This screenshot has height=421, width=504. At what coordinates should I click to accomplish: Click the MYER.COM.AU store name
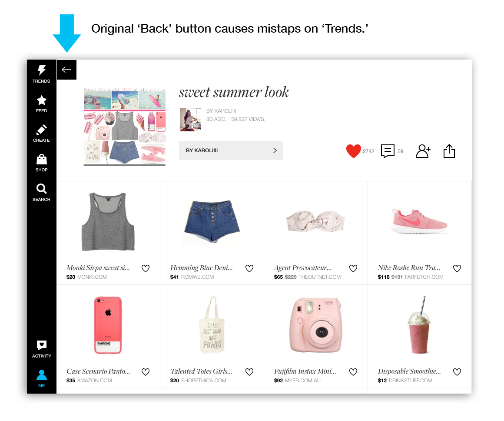303,381
